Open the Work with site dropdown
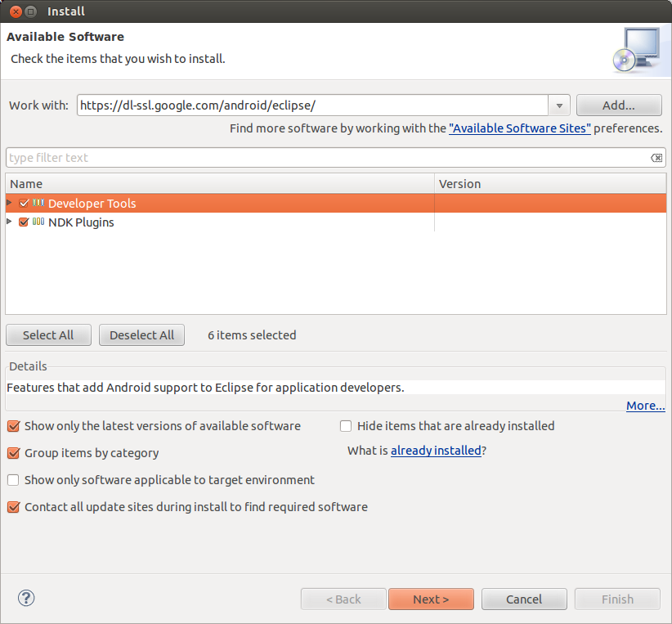 [x=559, y=105]
